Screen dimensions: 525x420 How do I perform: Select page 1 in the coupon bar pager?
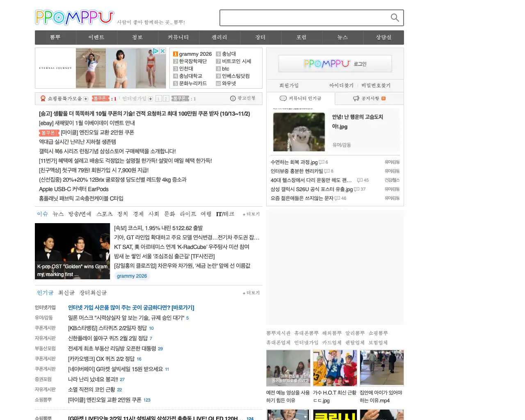tap(159, 98)
